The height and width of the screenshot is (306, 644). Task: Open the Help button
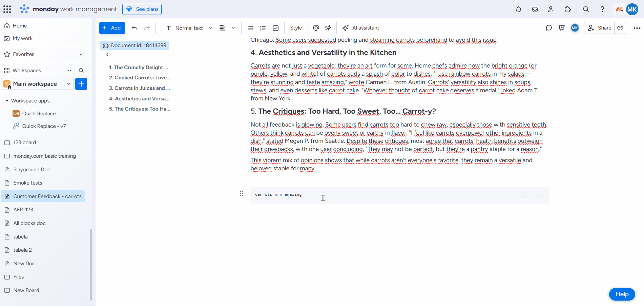click(622, 294)
